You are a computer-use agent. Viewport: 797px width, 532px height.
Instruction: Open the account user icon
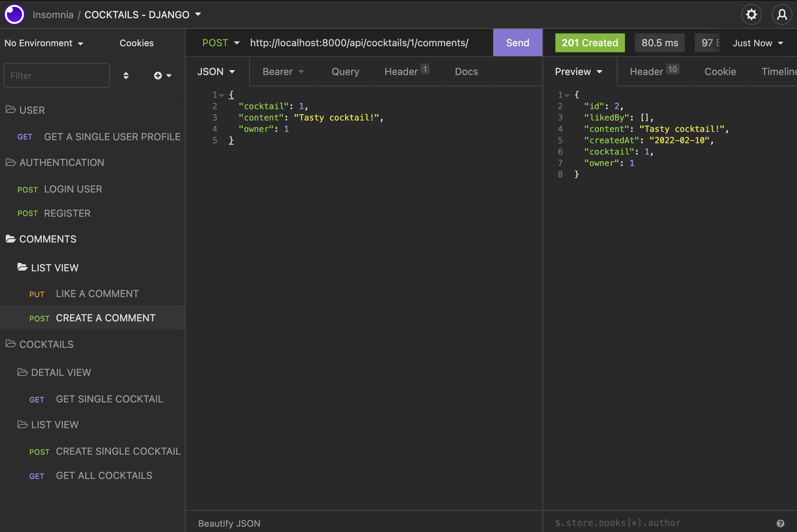(782, 15)
